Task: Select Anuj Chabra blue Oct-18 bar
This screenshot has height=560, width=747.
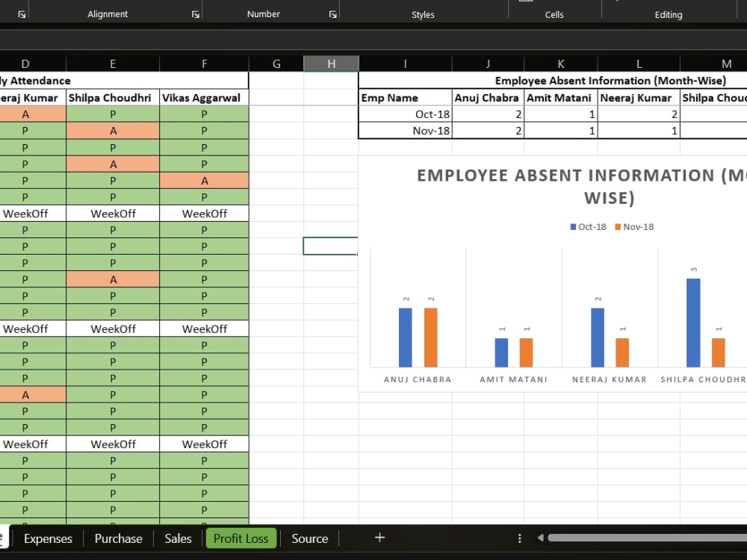Action: pyautogui.click(x=406, y=337)
